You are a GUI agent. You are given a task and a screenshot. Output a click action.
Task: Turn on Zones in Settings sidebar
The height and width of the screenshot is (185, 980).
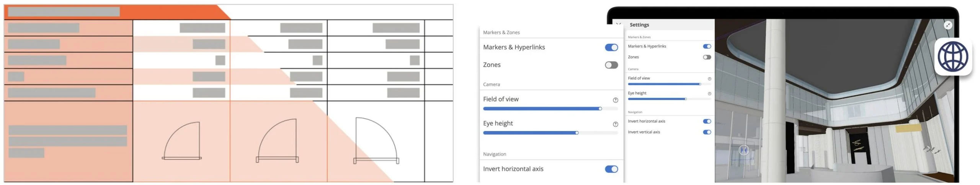pos(707,57)
